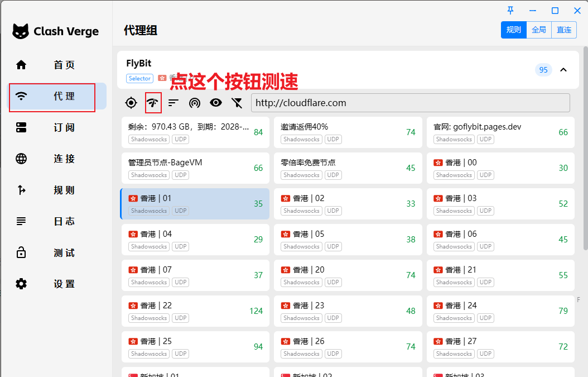The width and height of the screenshot is (588, 377).
Task: Open Home page from sidebar
Action: tap(57, 65)
